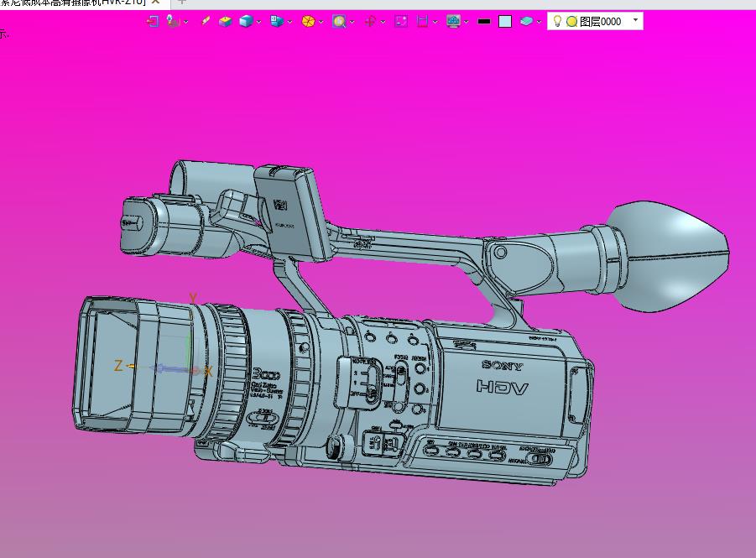Click the Z axis label on coordinate triad
The width and height of the screenshot is (756, 558).
pos(118,366)
